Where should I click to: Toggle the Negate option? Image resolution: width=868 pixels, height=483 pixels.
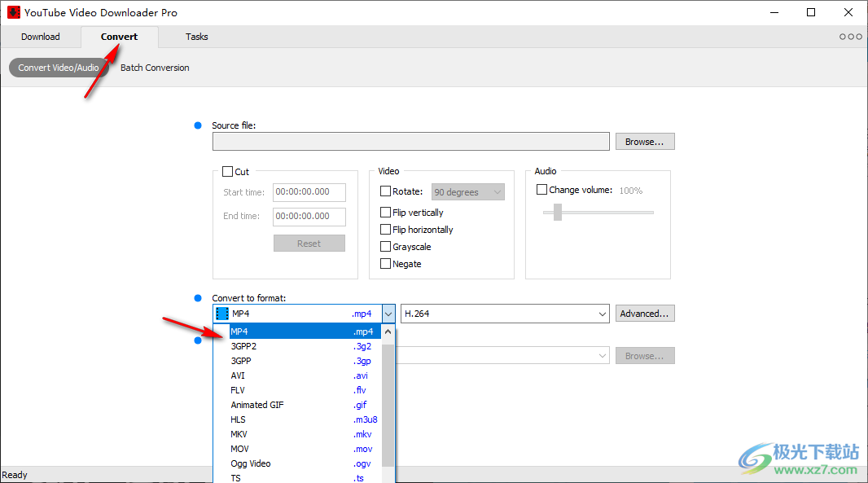(385, 264)
